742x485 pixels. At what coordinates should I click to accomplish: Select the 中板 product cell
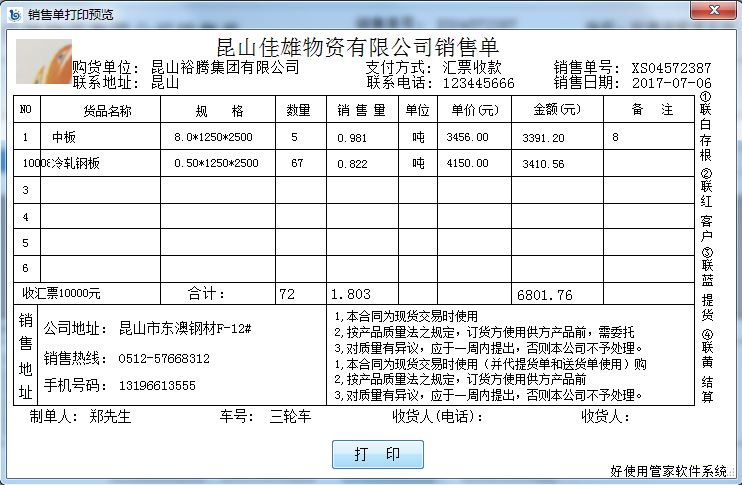[64, 137]
